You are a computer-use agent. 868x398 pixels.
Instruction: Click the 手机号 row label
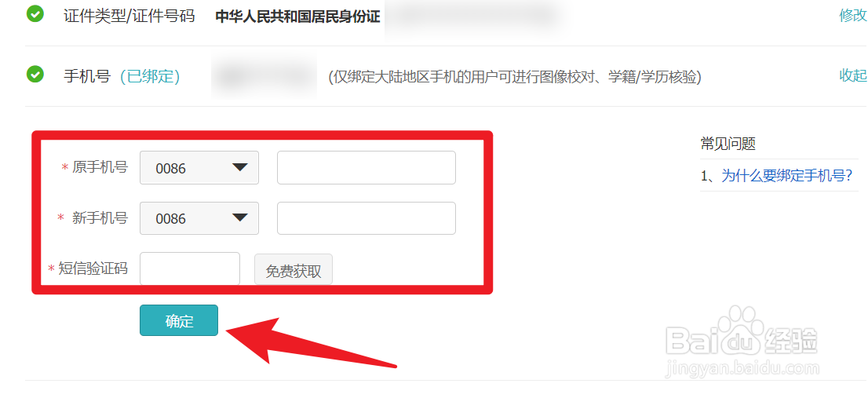tap(87, 76)
